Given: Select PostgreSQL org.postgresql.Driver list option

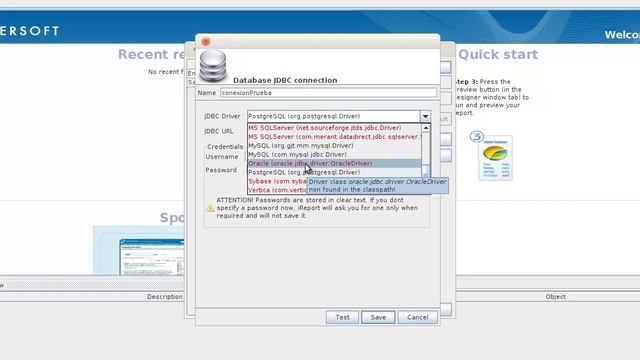Looking at the screenshot, I should click(x=334, y=172).
